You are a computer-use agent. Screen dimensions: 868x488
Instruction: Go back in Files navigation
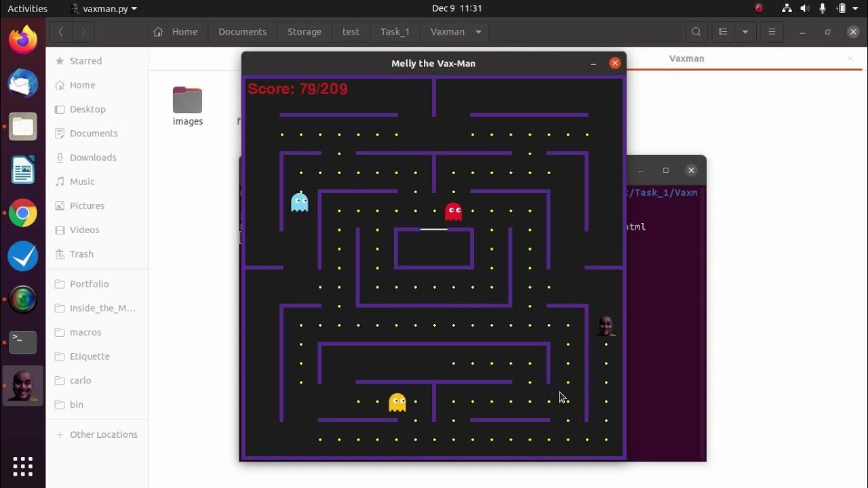click(x=61, y=32)
